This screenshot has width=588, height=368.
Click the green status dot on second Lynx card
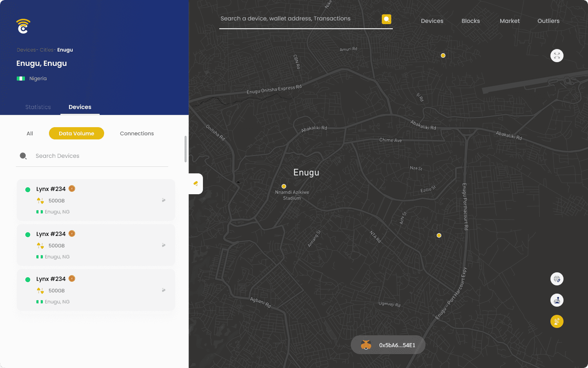28,235
